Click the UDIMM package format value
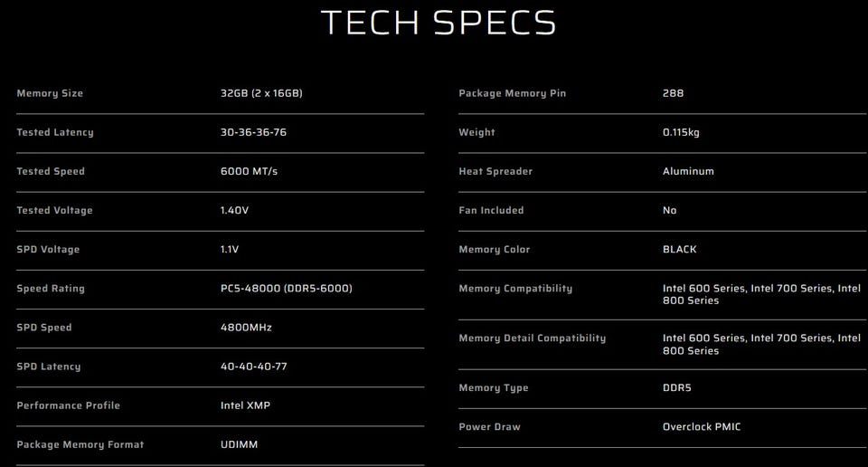Screen dimensions: 868x467 [x=239, y=444]
